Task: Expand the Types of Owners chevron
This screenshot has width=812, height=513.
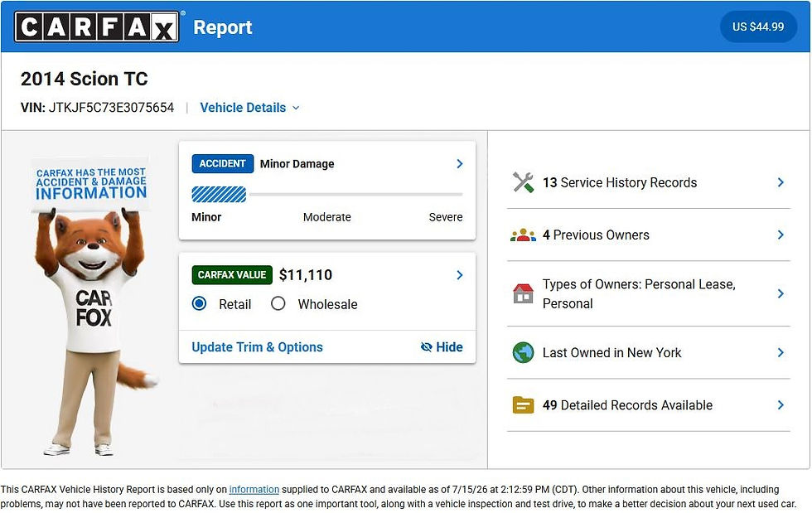Action: [x=781, y=294]
